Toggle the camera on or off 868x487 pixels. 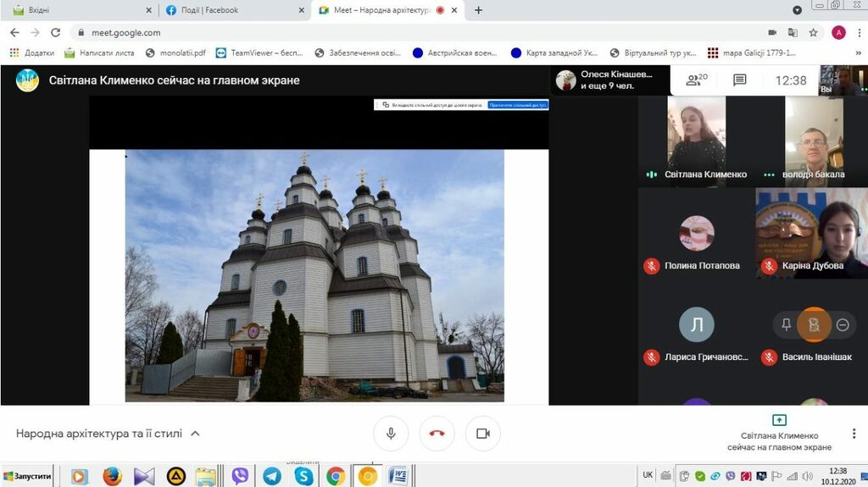[x=483, y=434]
